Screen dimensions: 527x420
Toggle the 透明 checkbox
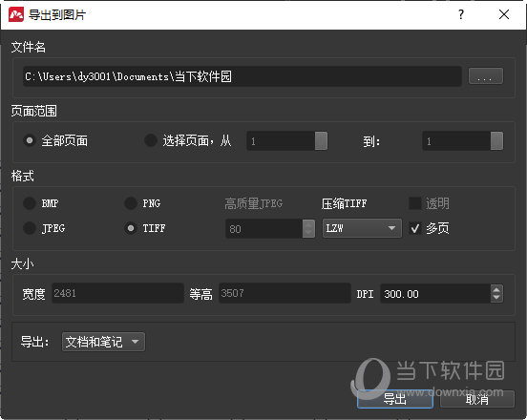point(415,203)
